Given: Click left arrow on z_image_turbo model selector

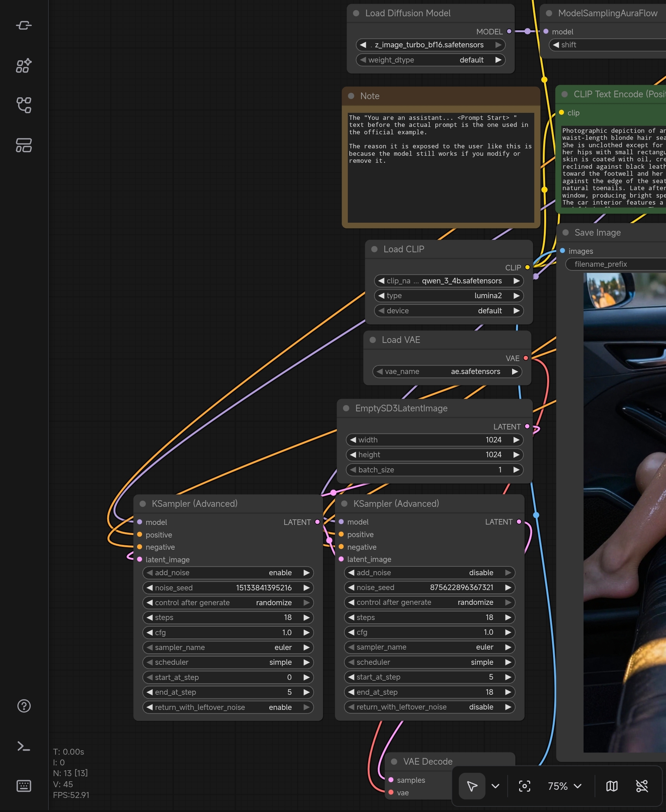Looking at the screenshot, I should pyautogui.click(x=363, y=45).
